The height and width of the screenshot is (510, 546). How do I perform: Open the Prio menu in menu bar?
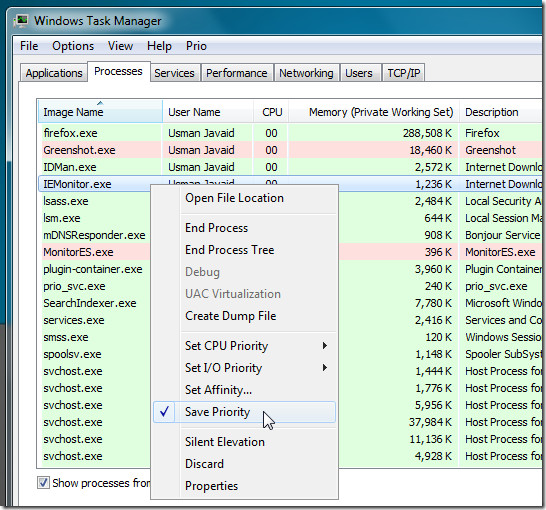pyautogui.click(x=196, y=46)
